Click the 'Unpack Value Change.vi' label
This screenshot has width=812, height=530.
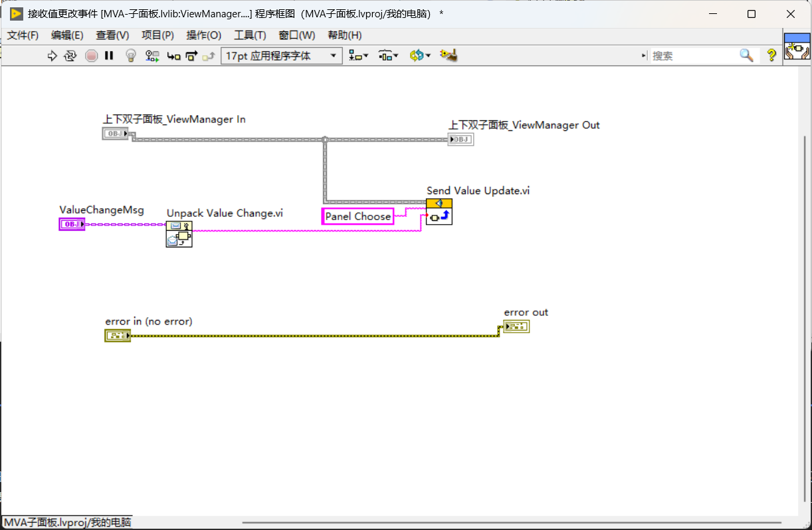click(x=225, y=213)
